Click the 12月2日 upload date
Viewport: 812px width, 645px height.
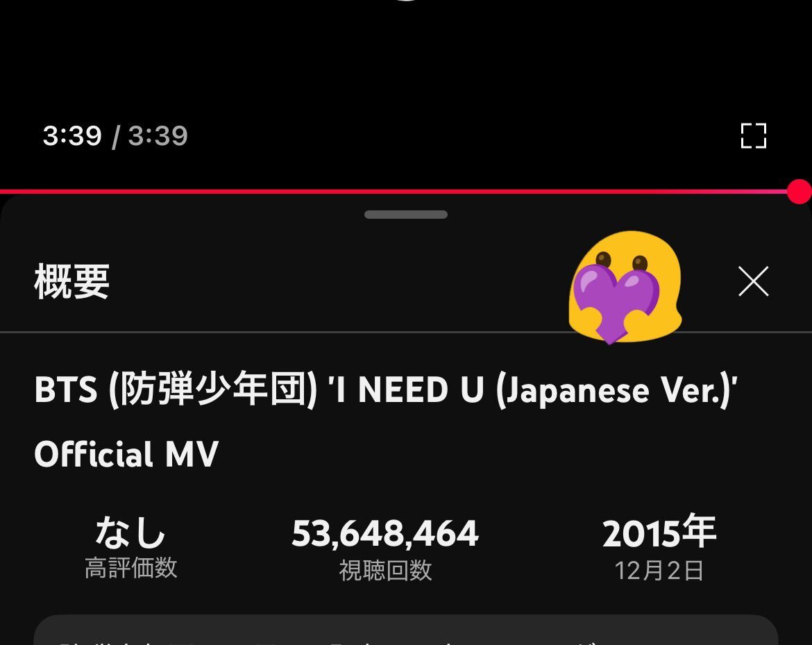pyautogui.click(x=659, y=571)
